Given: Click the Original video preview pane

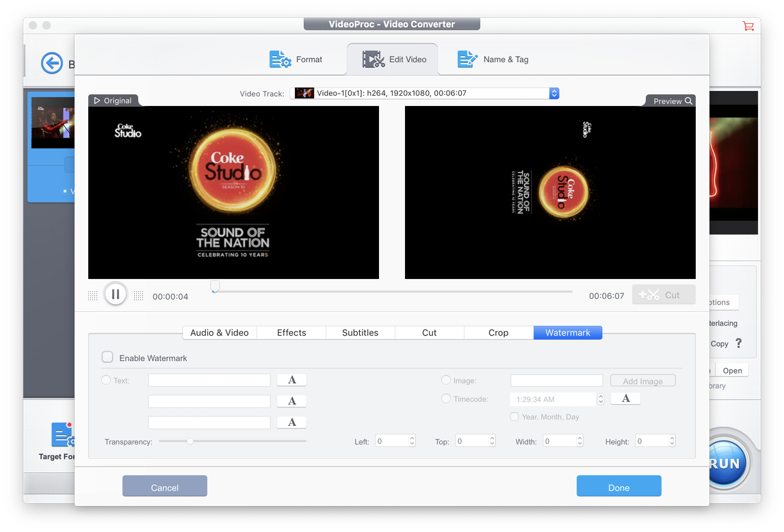Looking at the screenshot, I should click(x=233, y=193).
